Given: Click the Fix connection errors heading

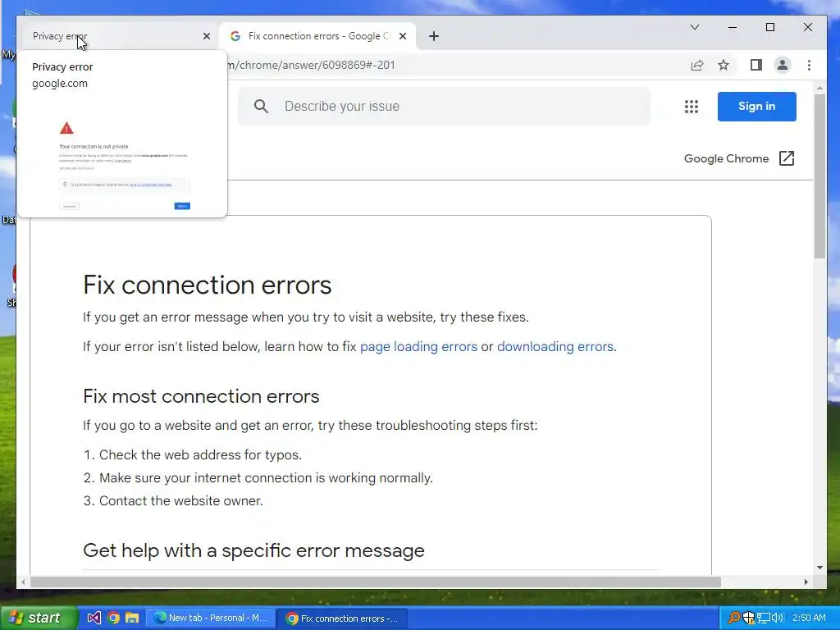Looking at the screenshot, I should (x=208, y=285).
